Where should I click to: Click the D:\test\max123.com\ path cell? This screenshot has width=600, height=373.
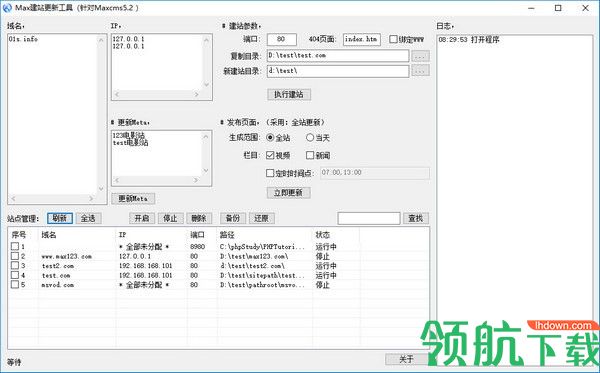[254, 256]
